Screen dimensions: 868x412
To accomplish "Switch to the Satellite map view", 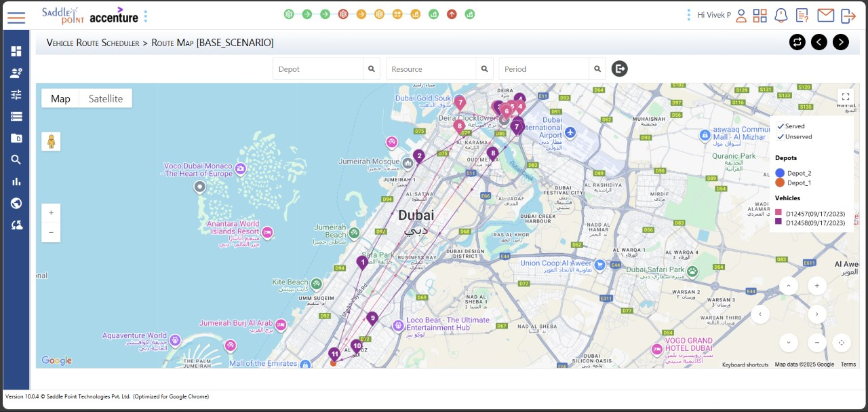I will pos(106,98).
